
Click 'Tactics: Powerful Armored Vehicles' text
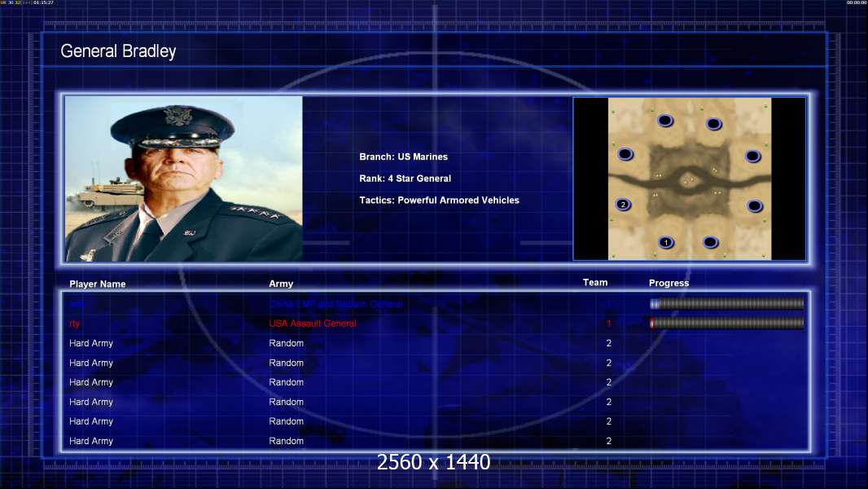coord(440,200)
